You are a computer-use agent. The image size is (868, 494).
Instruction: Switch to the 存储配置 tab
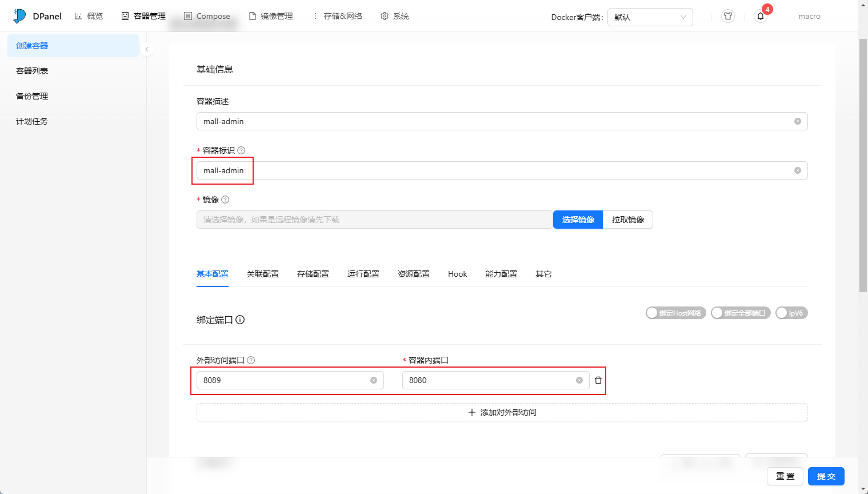pyautogui.click(x=313, y=274)
